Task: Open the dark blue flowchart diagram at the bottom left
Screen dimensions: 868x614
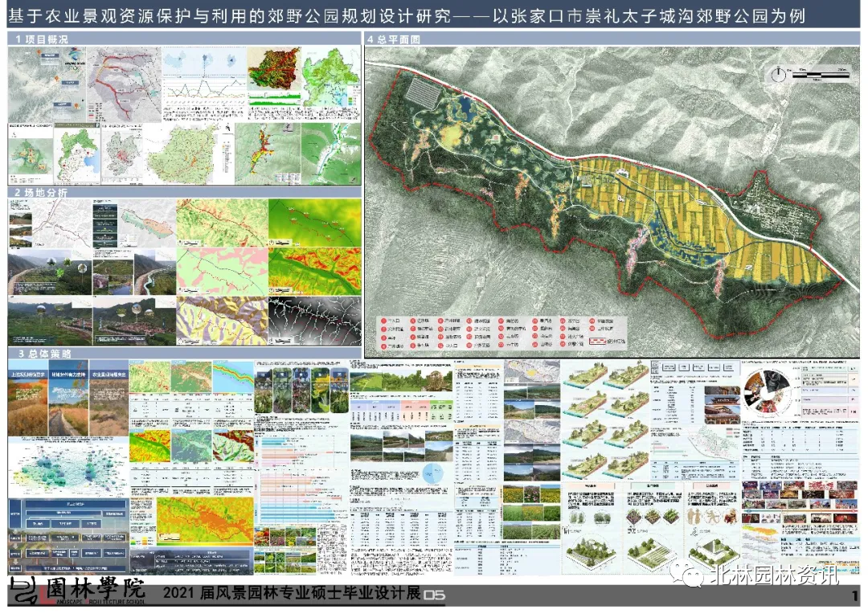Action: 68,537
